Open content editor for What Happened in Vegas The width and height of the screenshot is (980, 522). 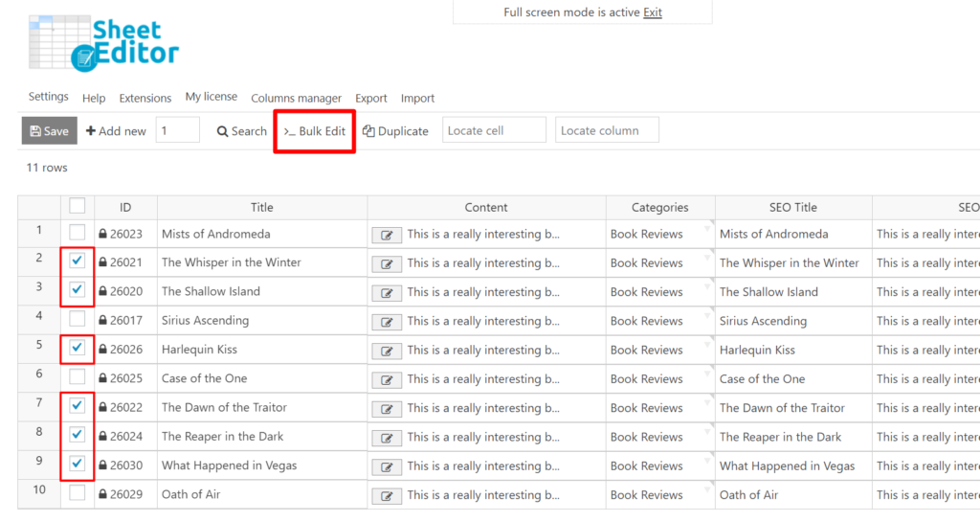coord(387,467)
